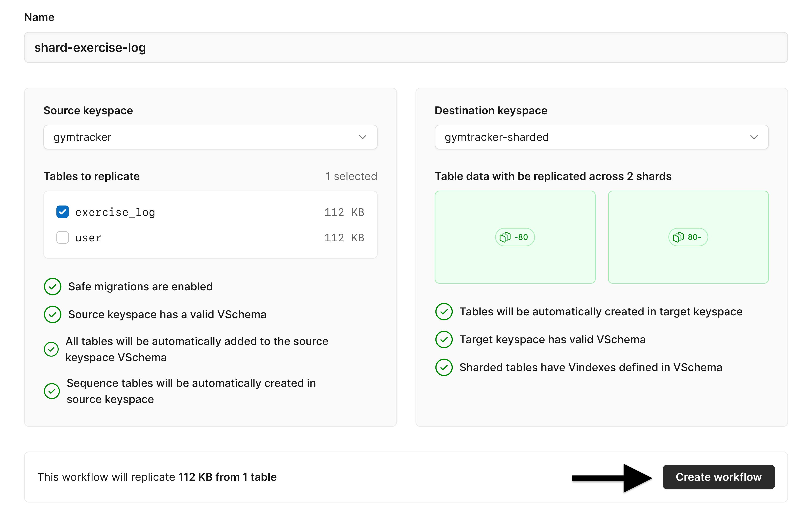Click check icon for All tables automatically added

[x=51, y=349]
